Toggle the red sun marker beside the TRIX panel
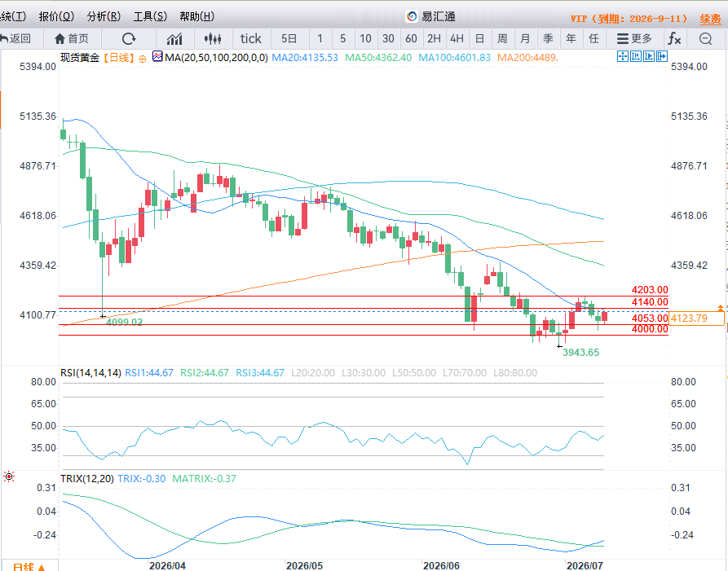 tap(9, 477)
